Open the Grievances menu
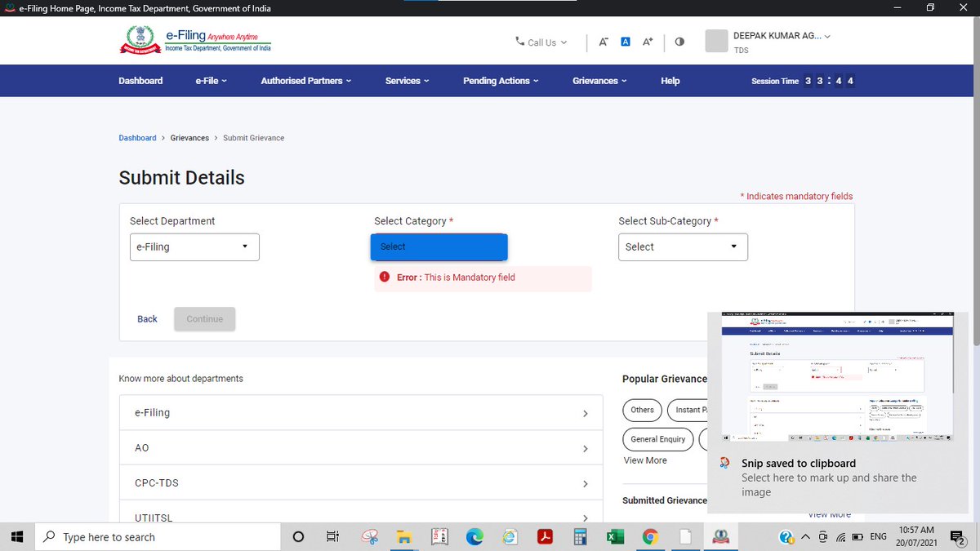The image size is (980, 551). pos(600,81)
